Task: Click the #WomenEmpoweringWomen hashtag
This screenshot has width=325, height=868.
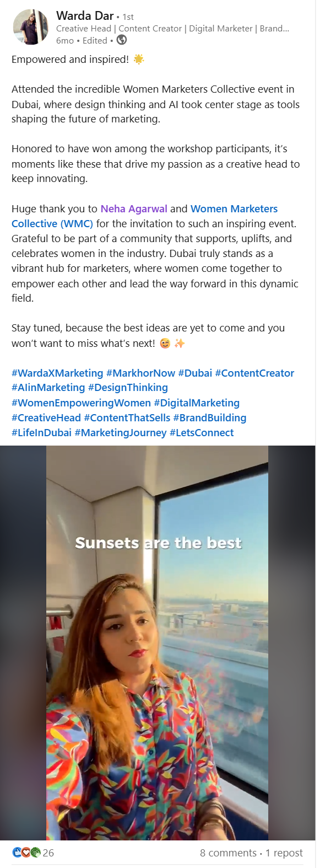Action: point(81,403)
